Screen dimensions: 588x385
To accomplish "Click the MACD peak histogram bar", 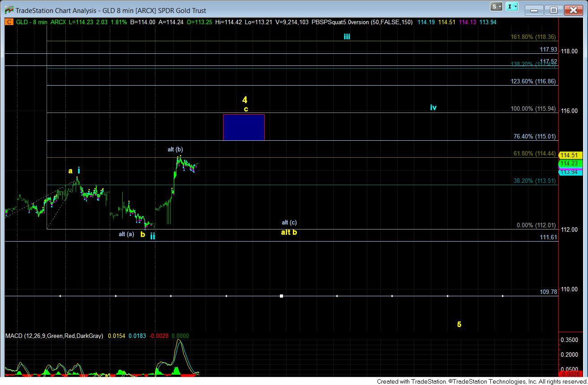I will [x=176, y=371].
